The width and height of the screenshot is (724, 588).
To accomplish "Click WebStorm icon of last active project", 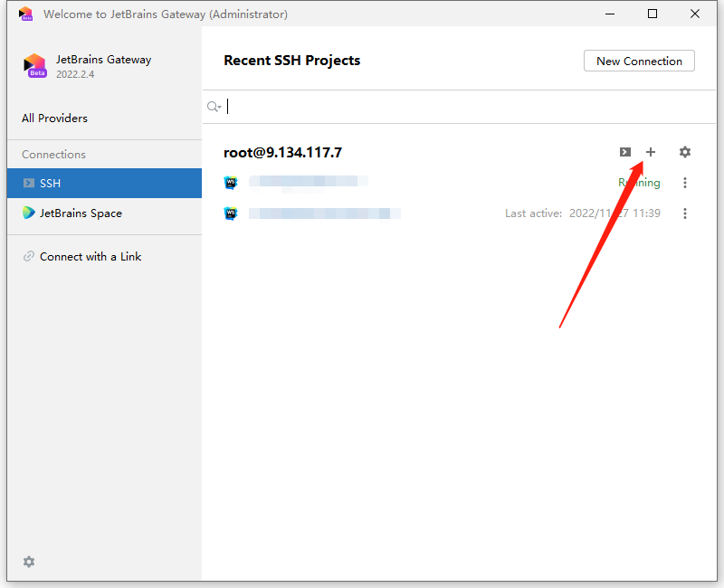I will (x=231, y=213).
